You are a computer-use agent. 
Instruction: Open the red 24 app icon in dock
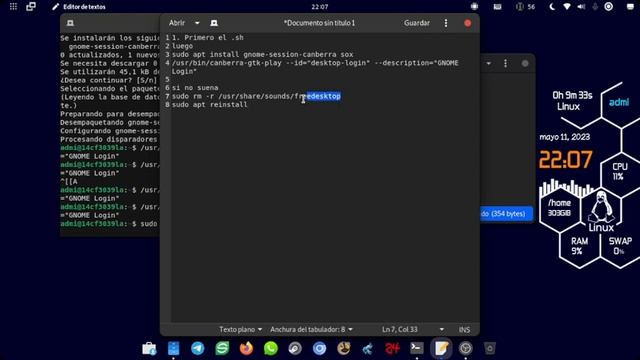(x=392, y=348)
